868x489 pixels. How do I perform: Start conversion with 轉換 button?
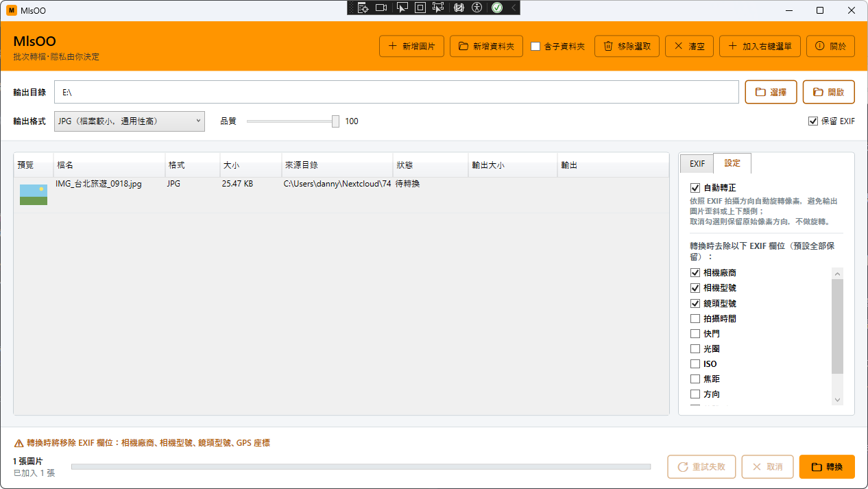pos(827,466)
